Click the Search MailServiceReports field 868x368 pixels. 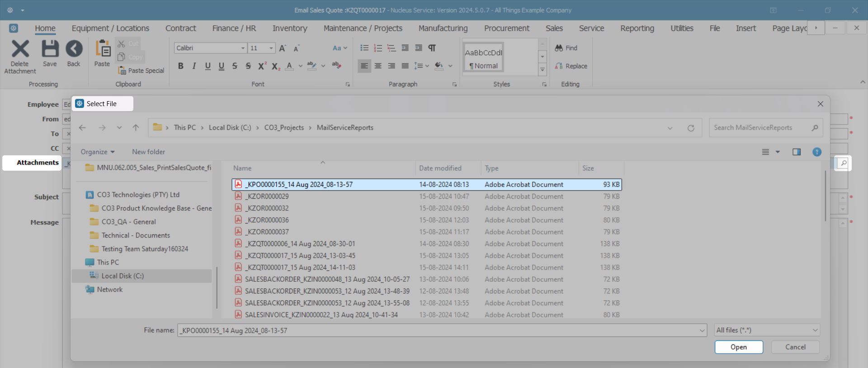(766, 128)
